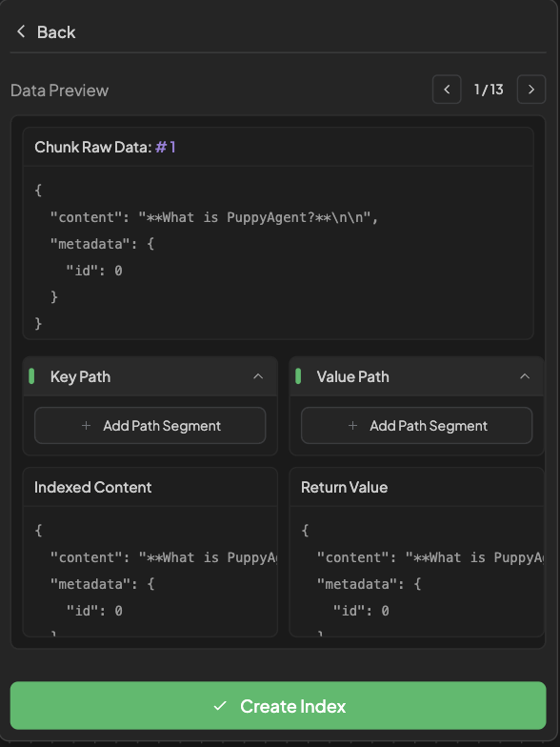Image resolution: width=560 pixels, height=747 pixels.
Task: Select "metadata" line in Return Value
Action: (x=370, y=584)
